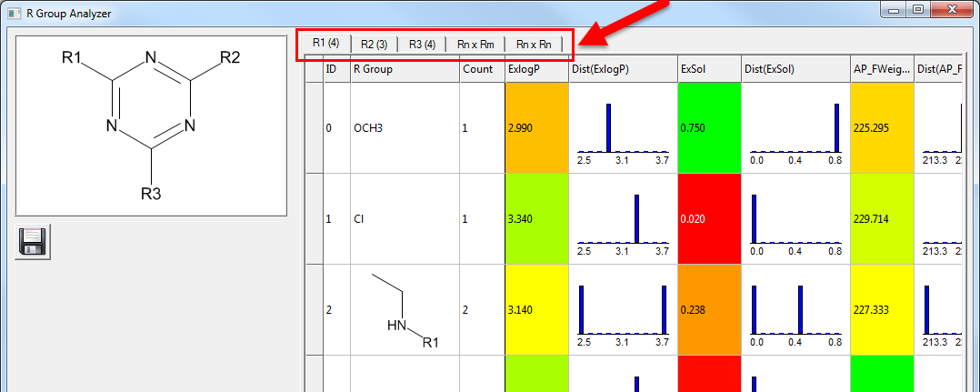This screenshot has width=980, height=392.
Task: Click the ExSol histogram for OCH3 row
Action: [795, 128]
